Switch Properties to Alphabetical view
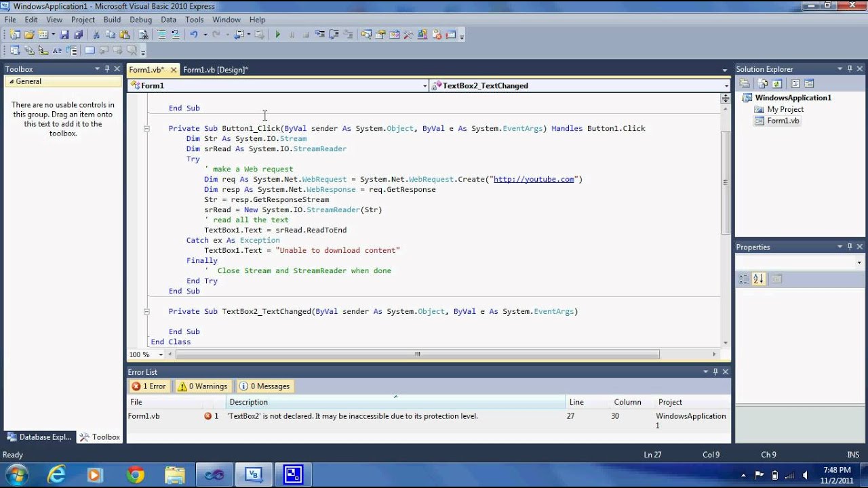This screenshot has width=868, height=488. [758, 279]
